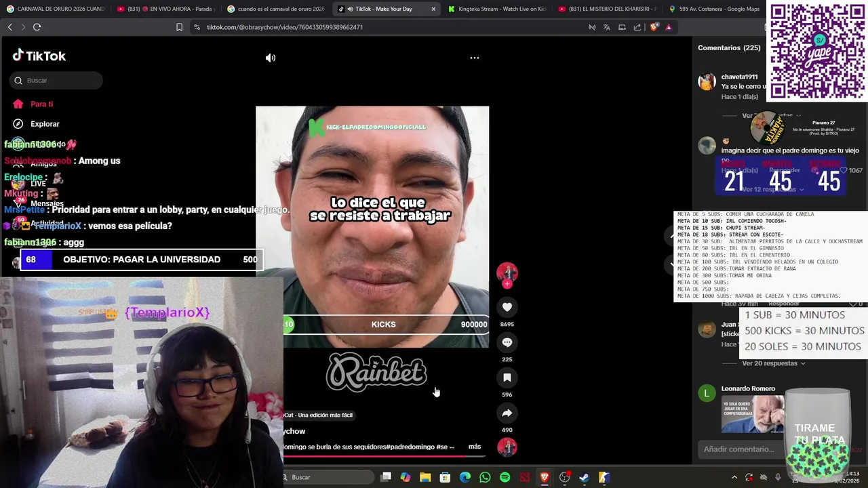Open the TikTok logo home link
Image resolution: width=868 pixels, height=488 pixels.
pyautogui.click(x=39, y=56)
